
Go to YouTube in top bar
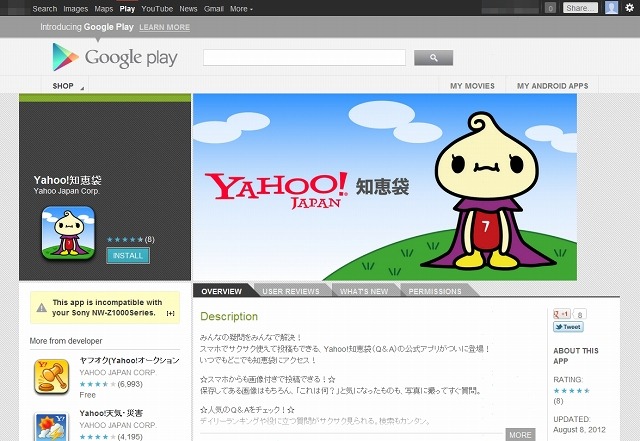[157, 9]
